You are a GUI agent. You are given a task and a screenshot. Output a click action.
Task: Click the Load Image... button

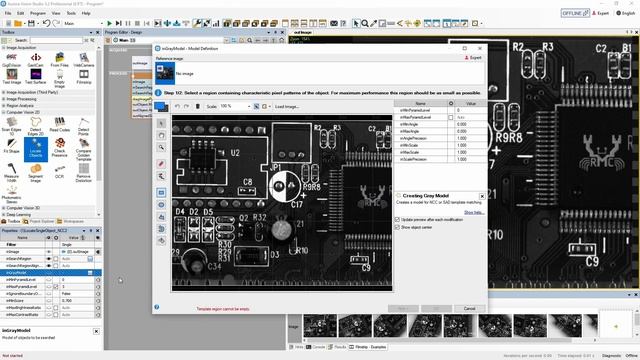(x=287, y=107)
